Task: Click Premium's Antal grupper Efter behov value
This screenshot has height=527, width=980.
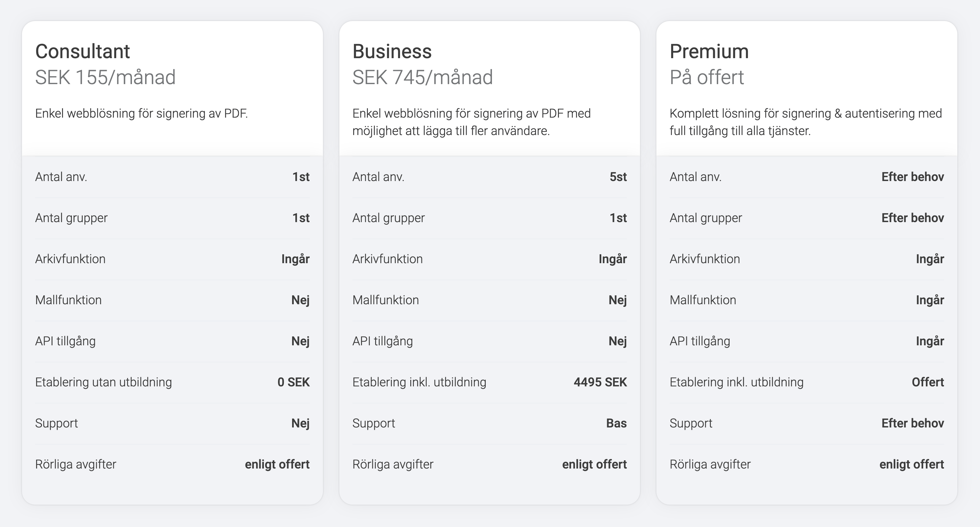Action: tap(912, 218)
